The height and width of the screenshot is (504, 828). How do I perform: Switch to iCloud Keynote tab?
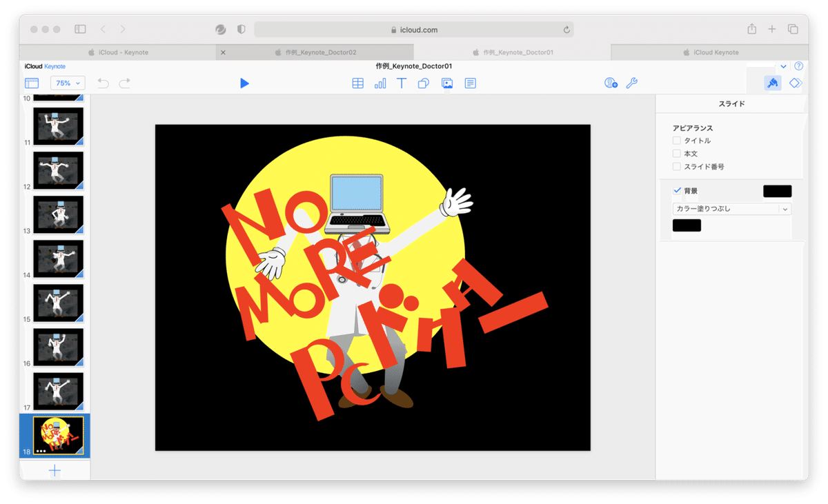pyautogui.click(x=710, y=52)
